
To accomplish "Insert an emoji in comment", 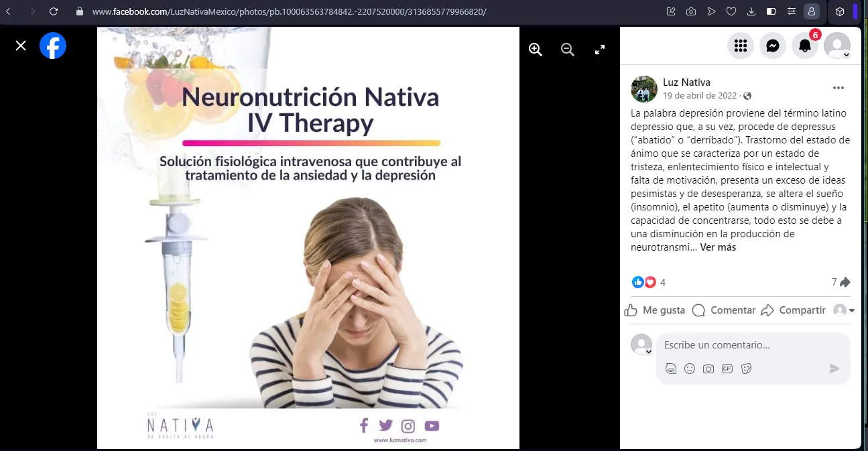I will [x=690, y=369].
